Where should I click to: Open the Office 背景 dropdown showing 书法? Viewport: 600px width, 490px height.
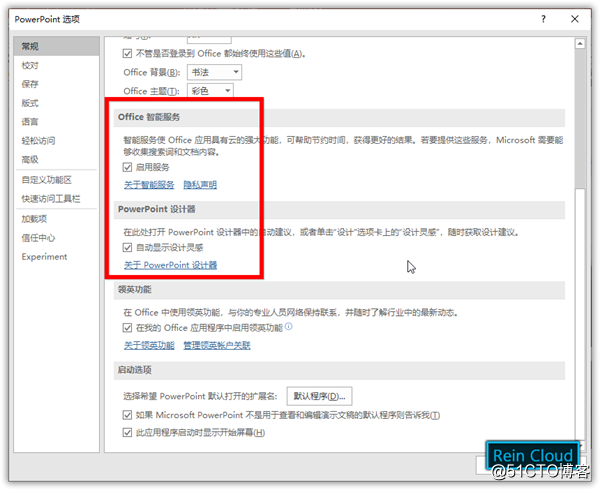click(214, 72)
